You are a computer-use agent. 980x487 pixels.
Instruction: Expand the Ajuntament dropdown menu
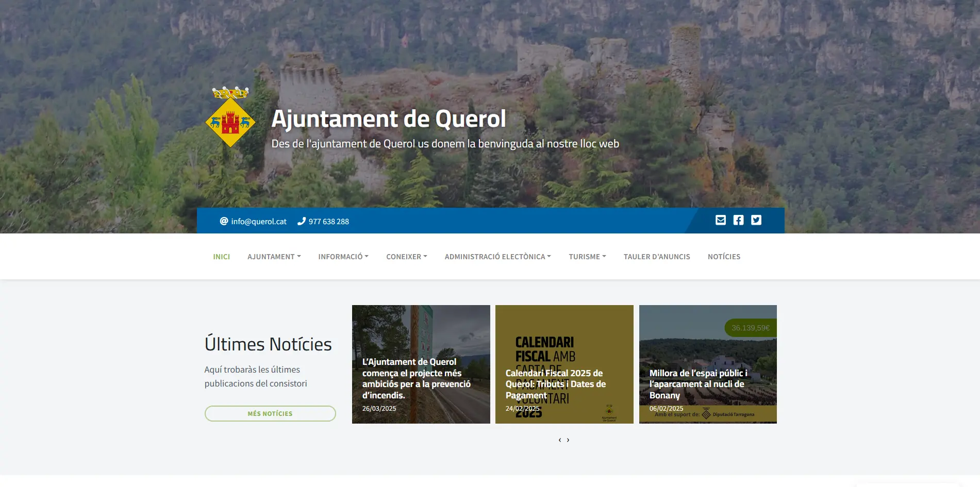tap(274, 257)
